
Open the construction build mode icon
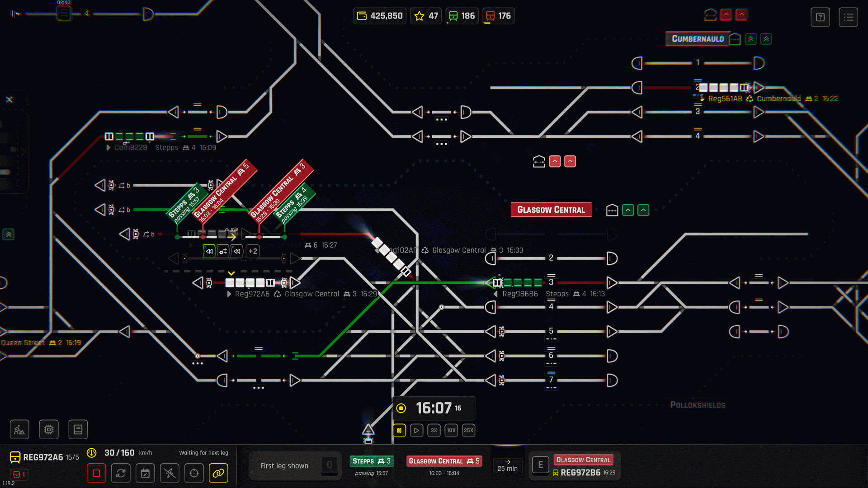(19, 429)
